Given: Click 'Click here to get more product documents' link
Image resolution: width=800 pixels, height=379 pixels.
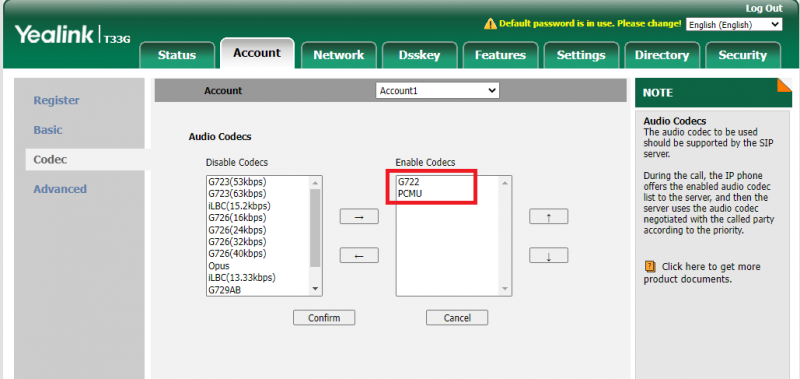Looking at the screenshot, I should click(702, 273).
